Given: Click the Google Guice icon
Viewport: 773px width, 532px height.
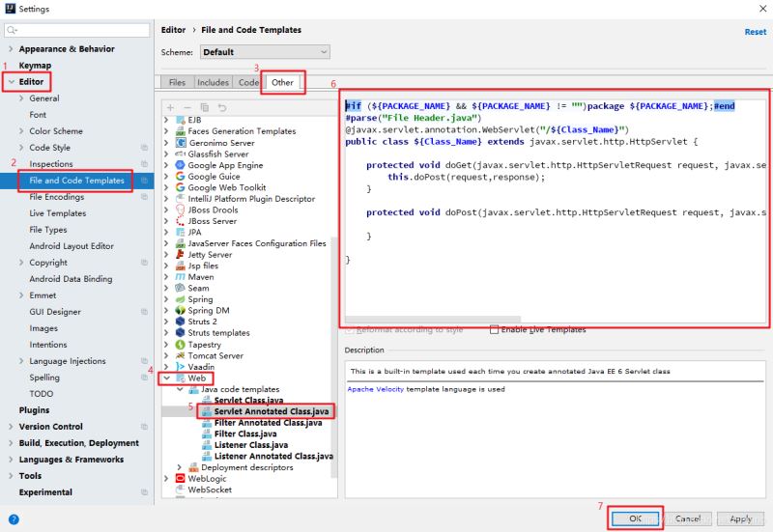Looking at the screenshot, I should coord(180,177).
